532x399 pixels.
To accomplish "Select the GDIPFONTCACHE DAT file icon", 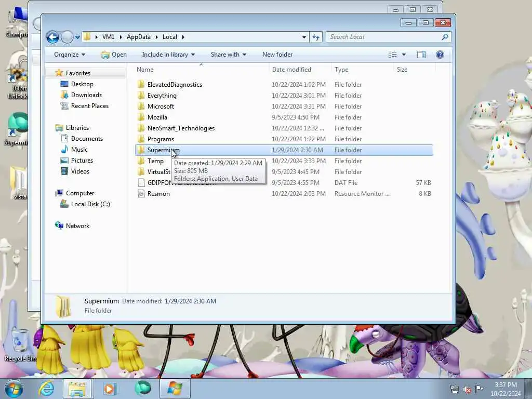I will 141,182.
